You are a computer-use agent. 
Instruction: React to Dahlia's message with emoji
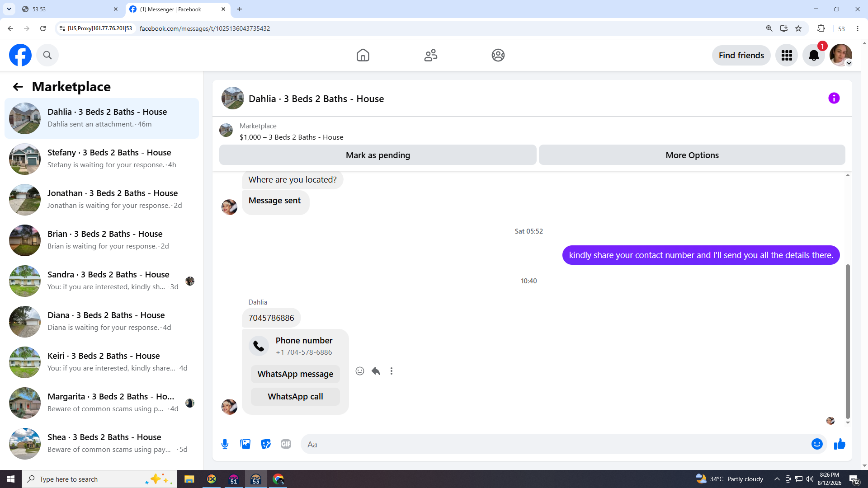coord(360,371)
